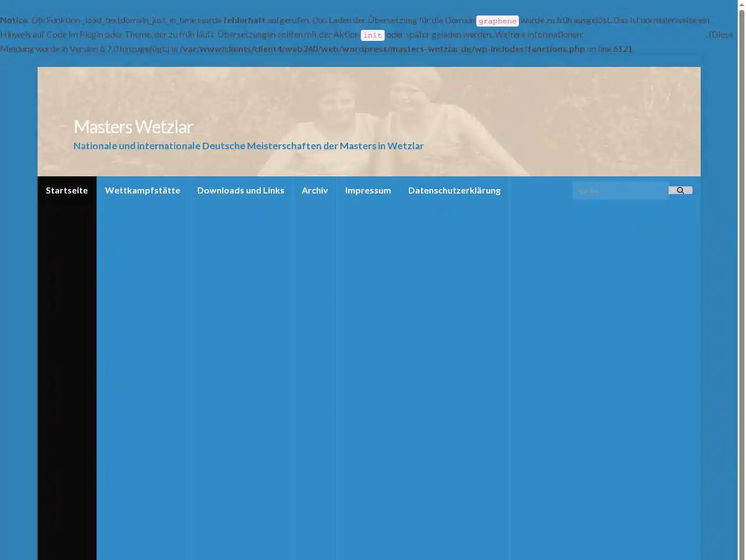The image size is (746, 560).
Task: Click inside the Suche search field
Action: pos(619,190)
